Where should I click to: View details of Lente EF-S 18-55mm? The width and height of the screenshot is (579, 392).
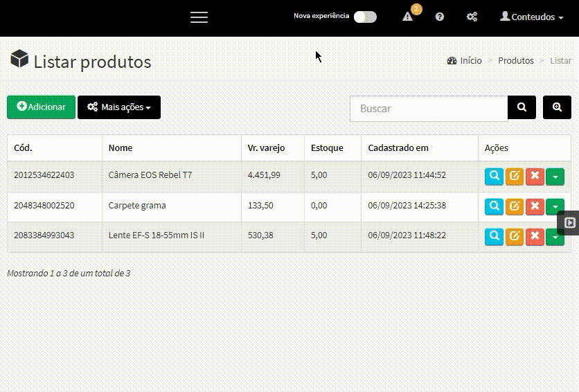coord(494,237)
